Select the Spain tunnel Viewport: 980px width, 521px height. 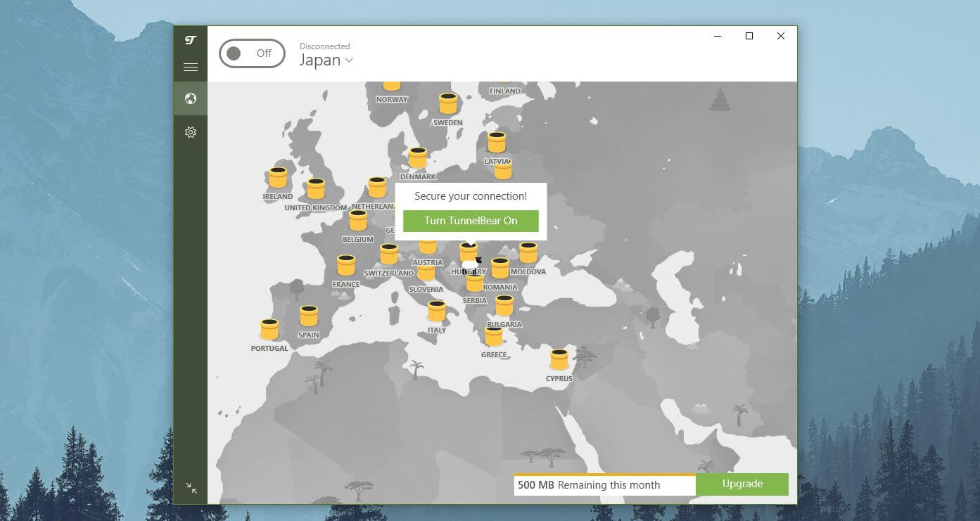pyautogui.click(x=309, y=316)
